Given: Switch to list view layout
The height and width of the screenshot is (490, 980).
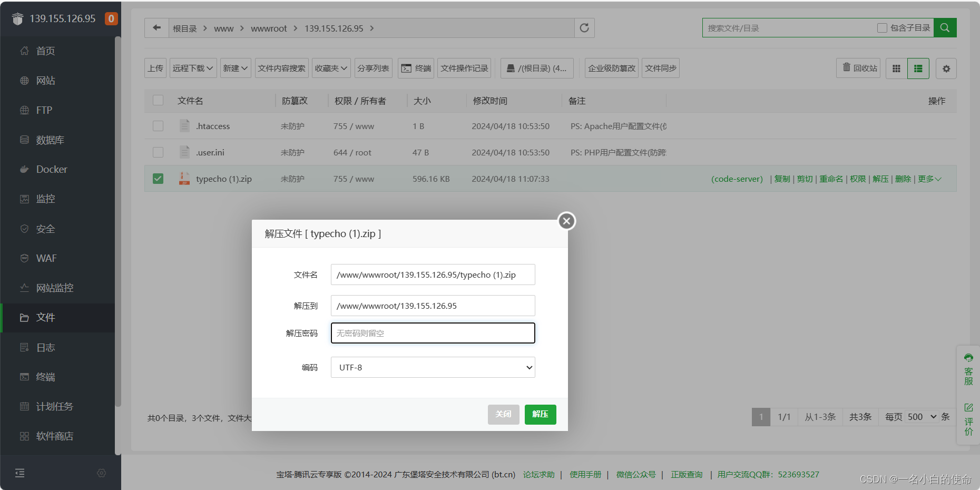Looking at the screenshot, I should click(x=918, y=68).
